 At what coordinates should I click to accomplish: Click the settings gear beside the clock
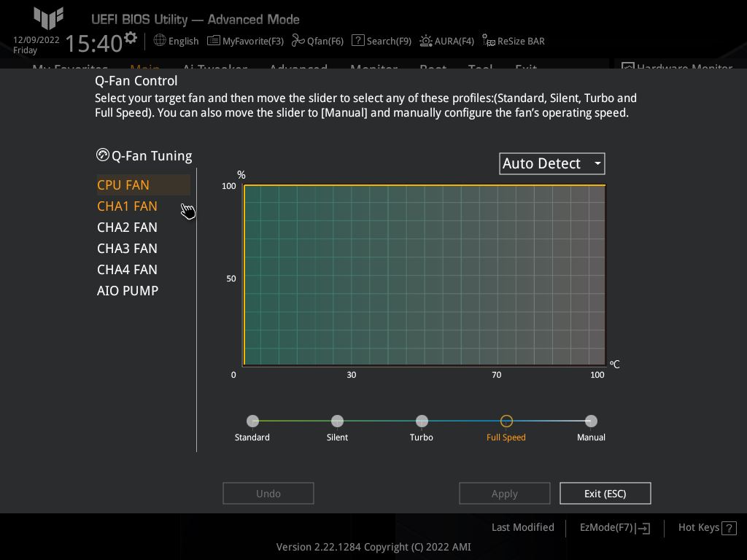131,38
